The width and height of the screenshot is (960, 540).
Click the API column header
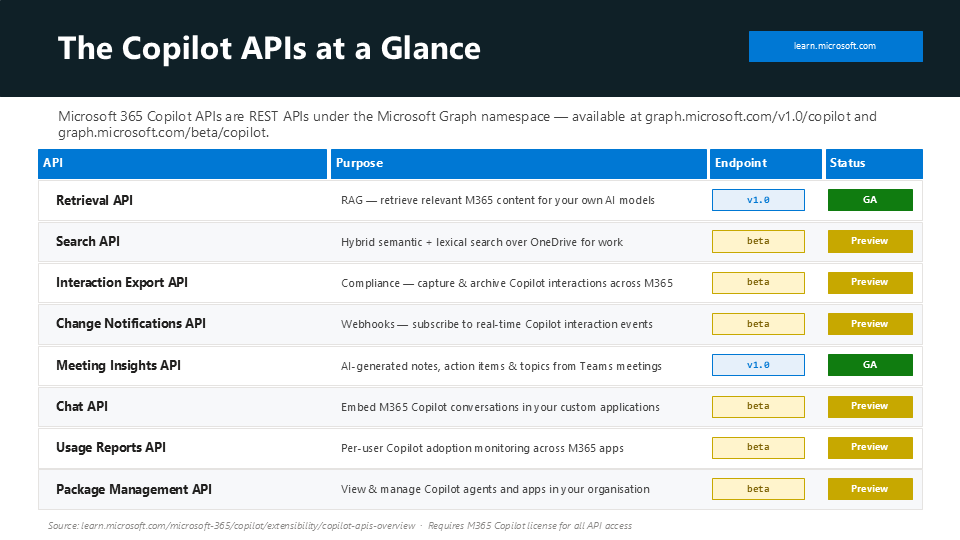(53, 163)
